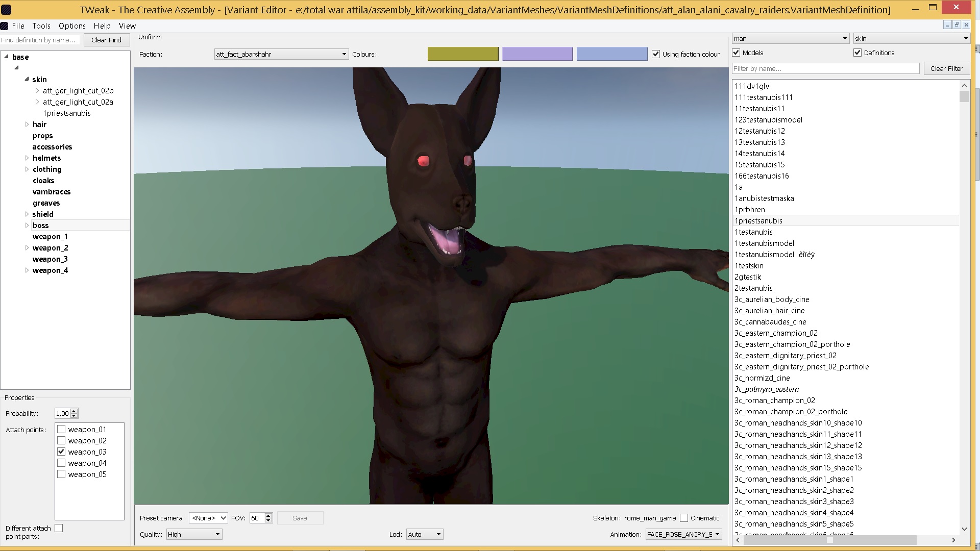Click the olive yellow colour swatch
The image size is (980, 551).
tap(462, 54)
